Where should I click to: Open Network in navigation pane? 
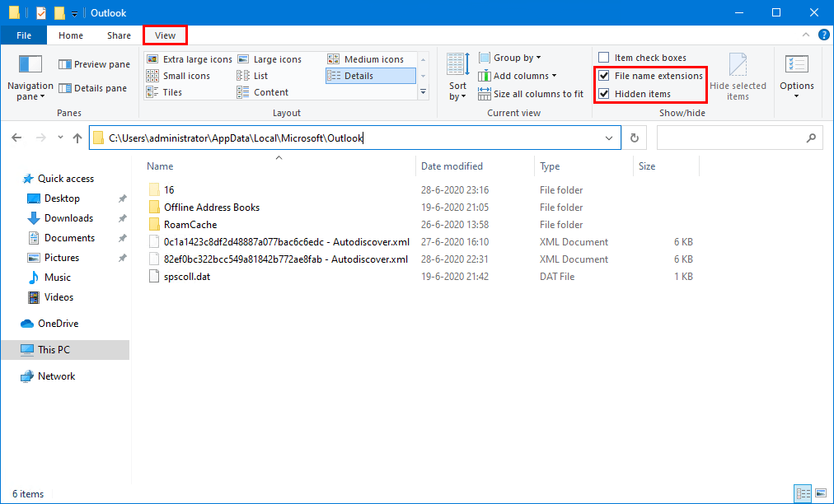pos(56,376)
